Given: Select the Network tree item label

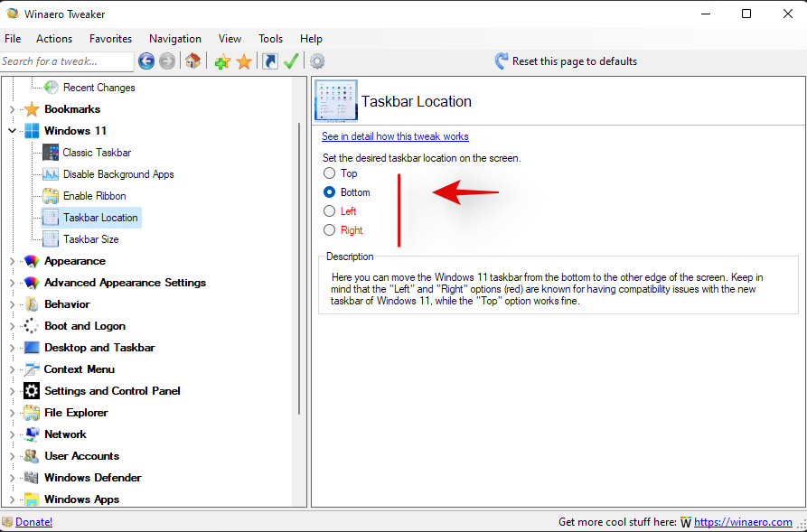Looking at the screenshot, I should tap(65, 434).
